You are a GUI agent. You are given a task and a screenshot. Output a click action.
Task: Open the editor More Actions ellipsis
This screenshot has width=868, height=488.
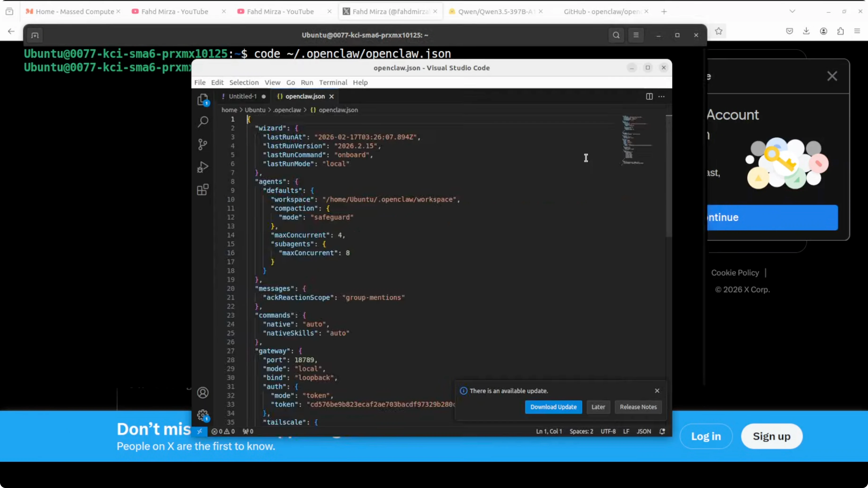pos(661,97)
